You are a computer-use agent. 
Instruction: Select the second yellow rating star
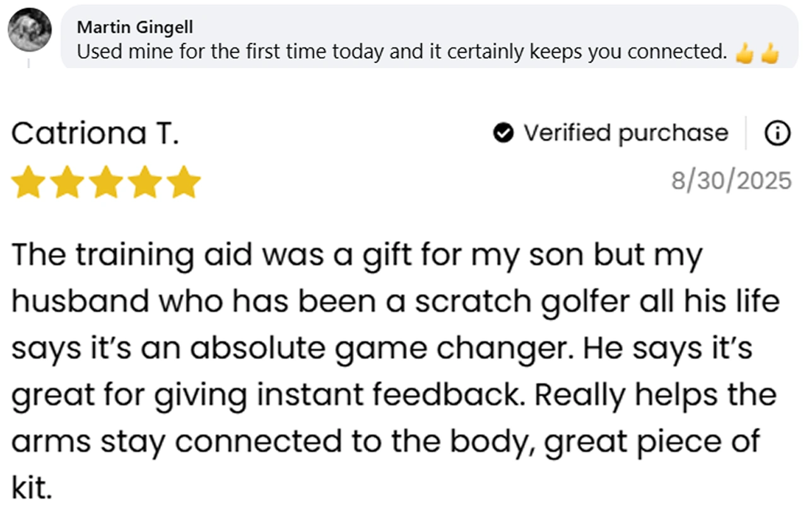tap(68, 183)
